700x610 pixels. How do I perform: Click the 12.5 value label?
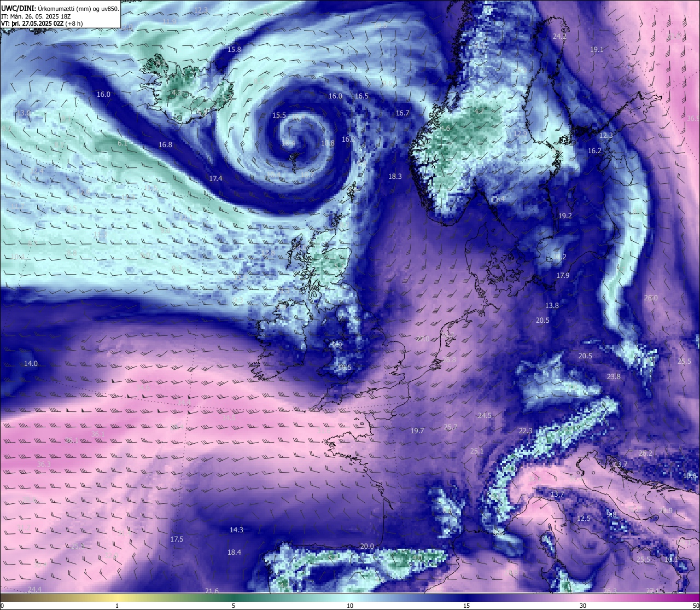(x=584, y=518)
